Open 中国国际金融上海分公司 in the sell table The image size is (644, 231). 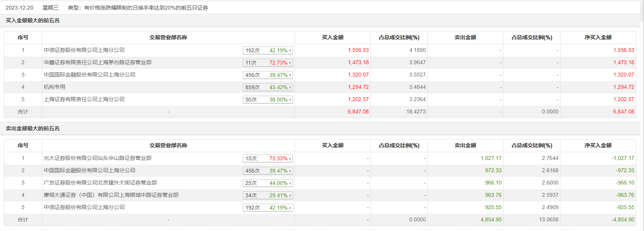tap(89, 170)
